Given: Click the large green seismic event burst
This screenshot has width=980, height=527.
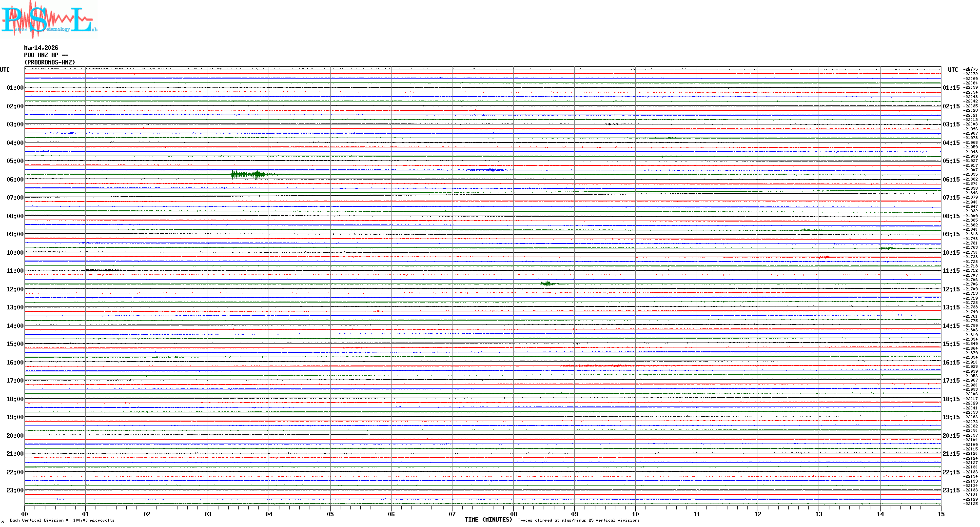Looking at the screenshot, I should (x=249, y=174).
